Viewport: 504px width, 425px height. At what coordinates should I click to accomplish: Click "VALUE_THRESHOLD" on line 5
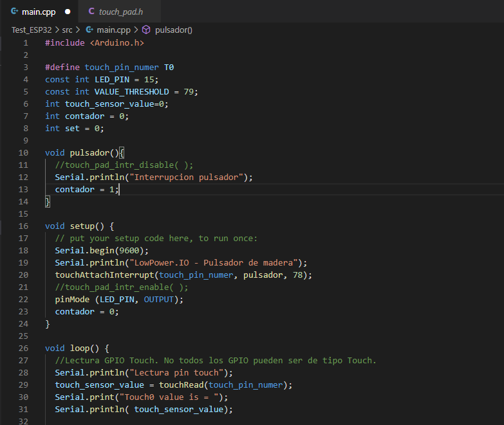(131, 92)
